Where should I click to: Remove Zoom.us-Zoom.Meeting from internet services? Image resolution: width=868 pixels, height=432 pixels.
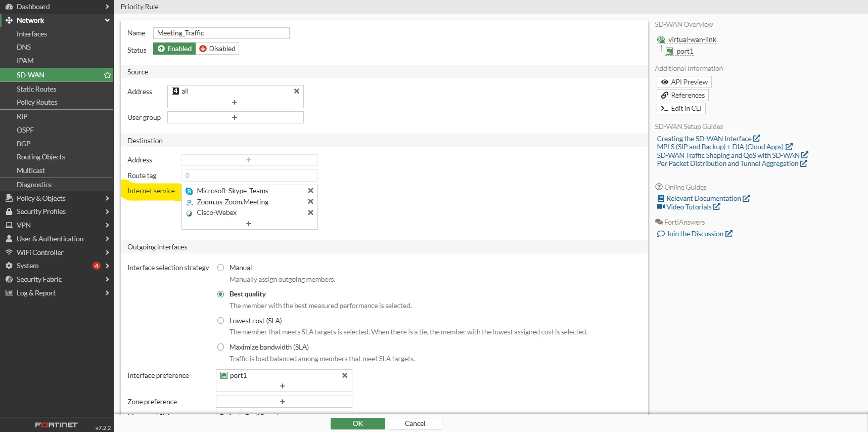[x=311, y=201]
